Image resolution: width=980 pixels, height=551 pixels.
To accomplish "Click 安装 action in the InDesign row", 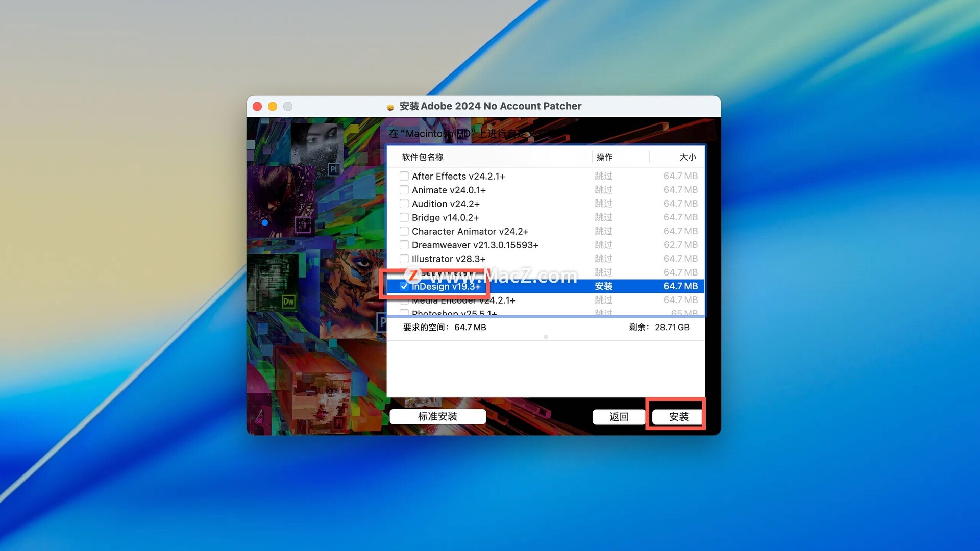I will [603, 286].
